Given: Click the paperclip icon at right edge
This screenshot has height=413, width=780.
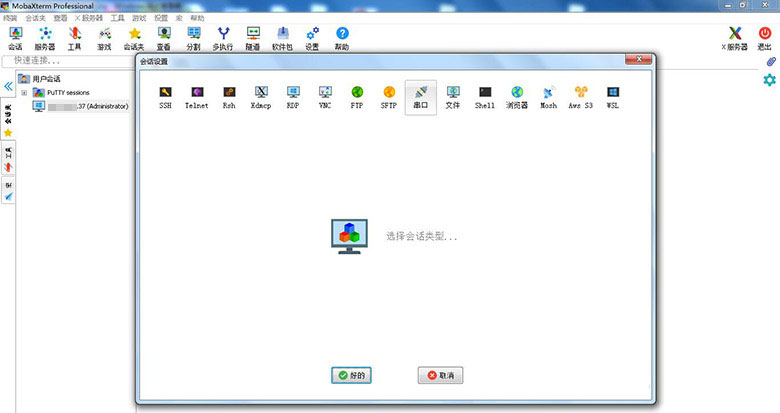Looking at the screenshot, I should [x=770, y=62].
